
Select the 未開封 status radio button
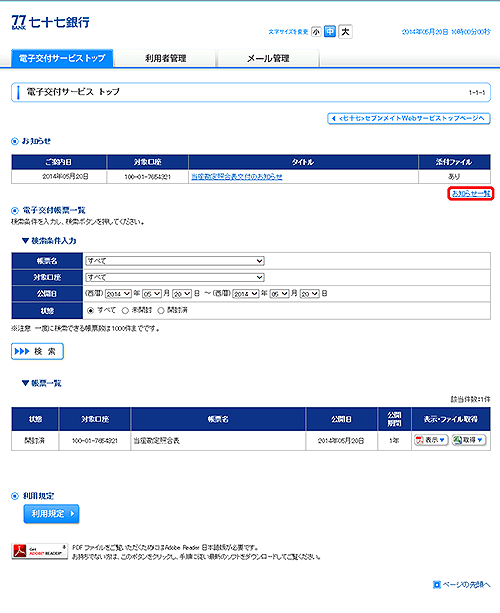coord(125,310)
